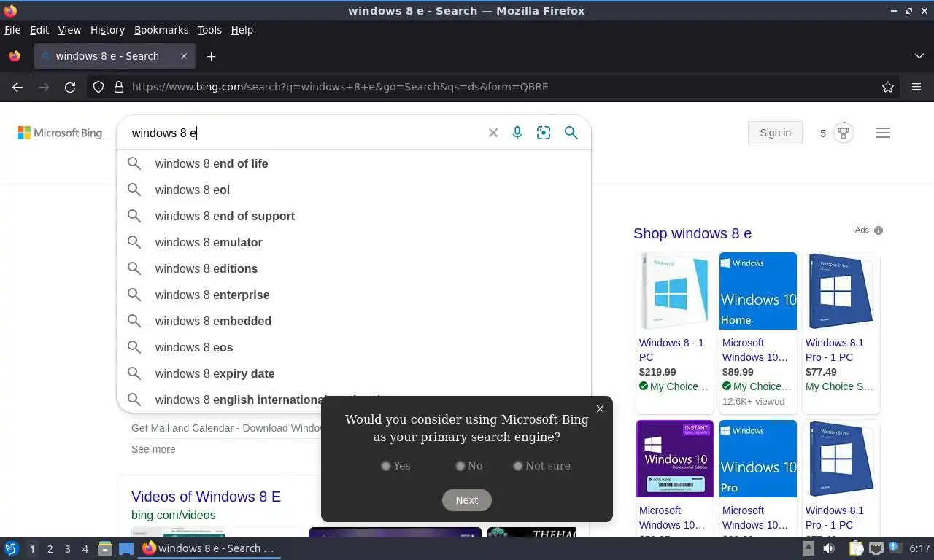Click the 'See more' link
Viewport: 934px width, 560px height.
click(x=153, y=449)
